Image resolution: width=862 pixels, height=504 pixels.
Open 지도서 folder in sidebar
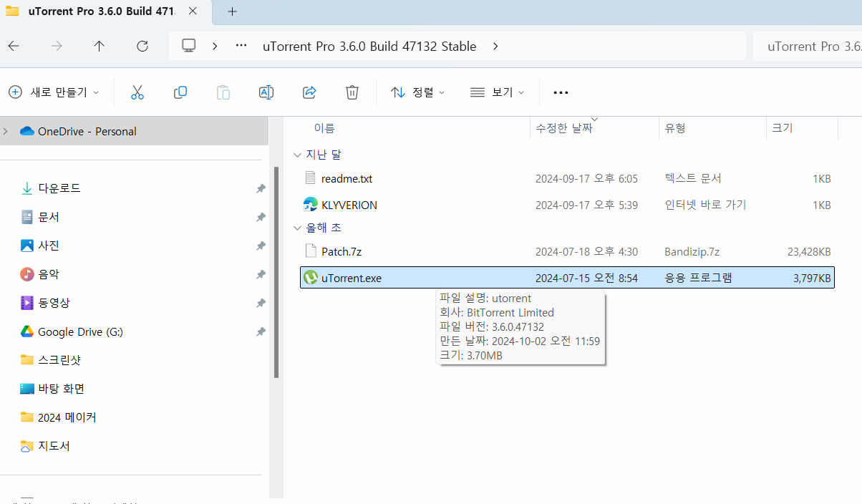click(54, 446)
